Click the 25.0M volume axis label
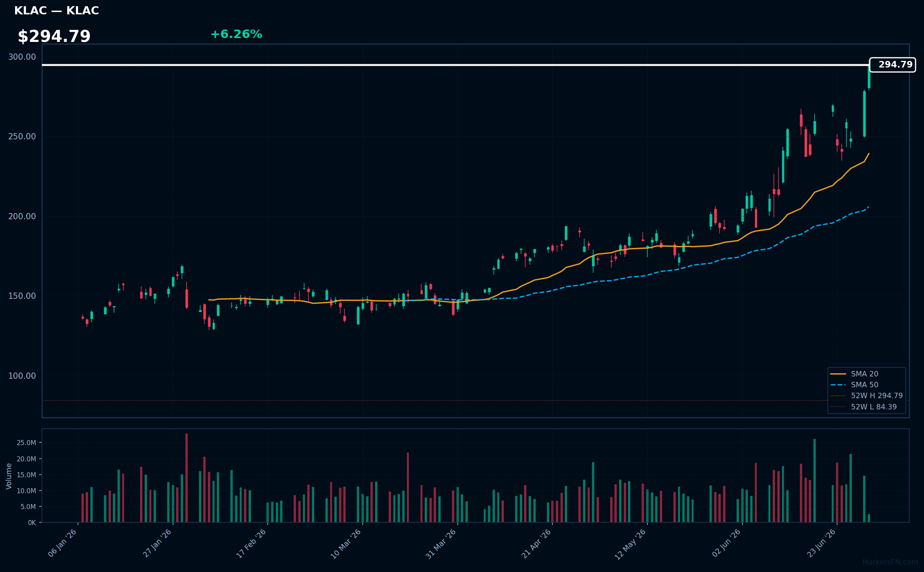Screen dimensions: 924x572 coord(26,443)
